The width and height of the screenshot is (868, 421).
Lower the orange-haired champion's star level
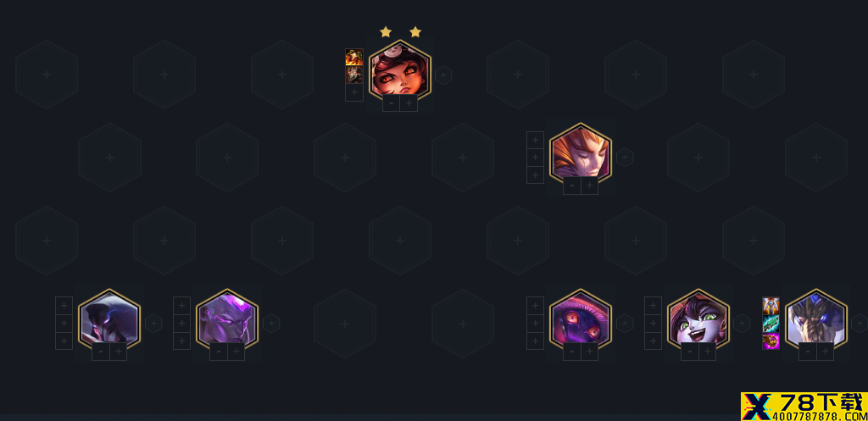pos(572,186)
